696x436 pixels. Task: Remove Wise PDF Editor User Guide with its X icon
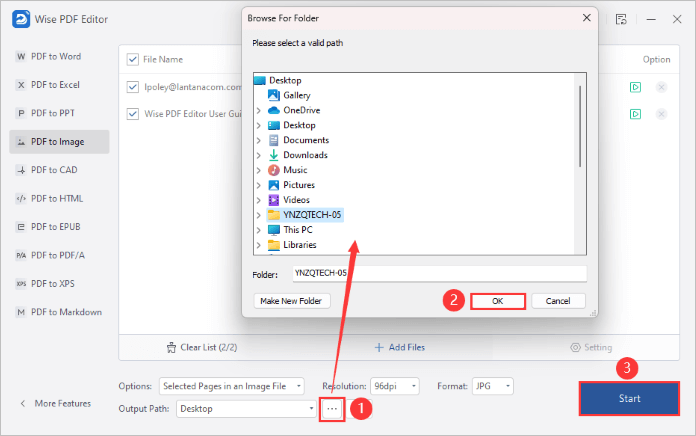[x=661, y=114]
